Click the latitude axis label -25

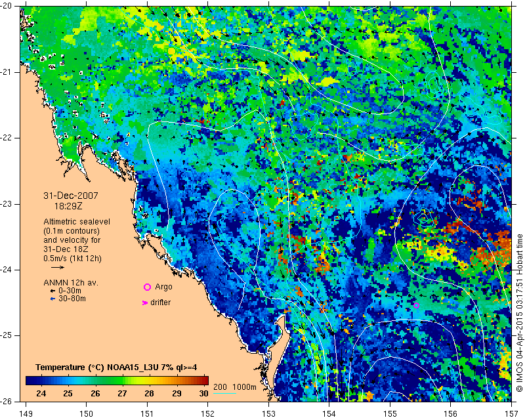pyautogui.click(x=7, y=335)
